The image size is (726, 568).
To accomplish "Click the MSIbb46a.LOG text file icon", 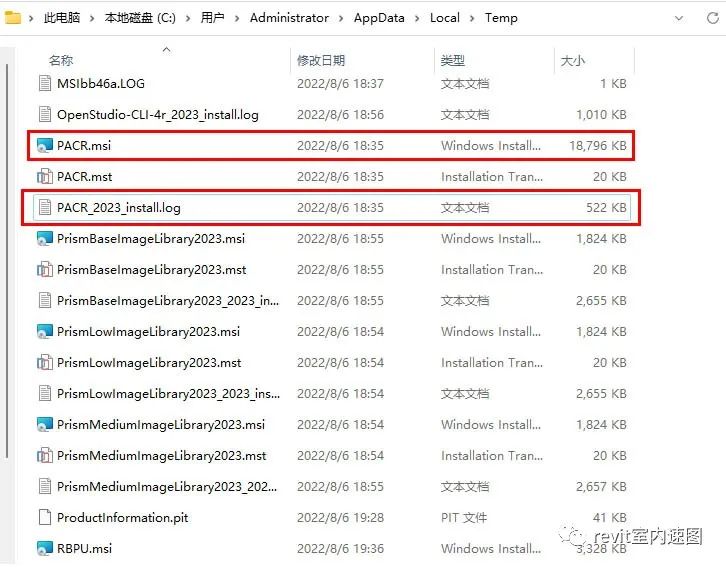I will coord(44,84).
